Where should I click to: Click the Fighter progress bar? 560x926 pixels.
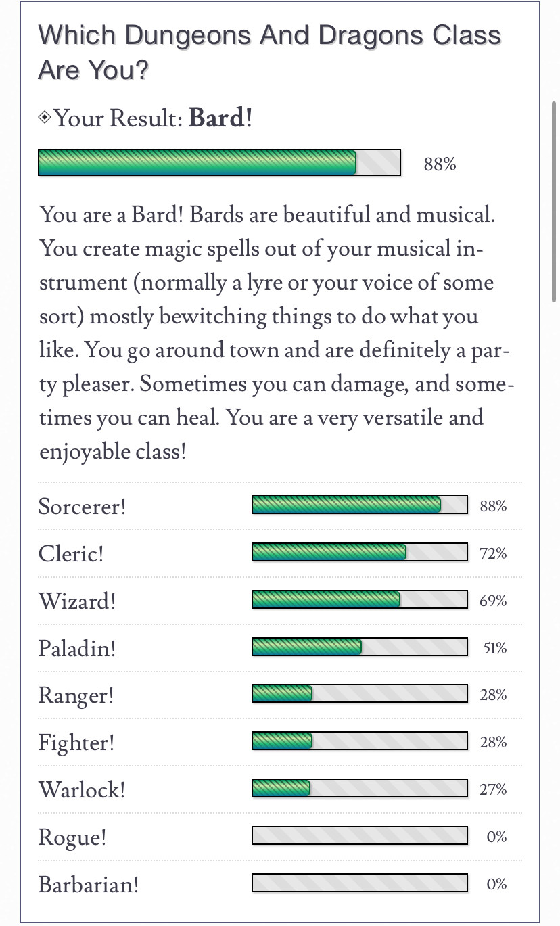click(360, 741)
